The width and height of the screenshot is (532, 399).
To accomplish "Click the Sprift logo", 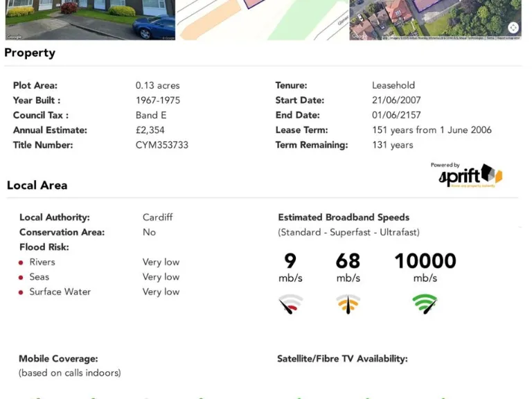I will (x=470, y=176).
